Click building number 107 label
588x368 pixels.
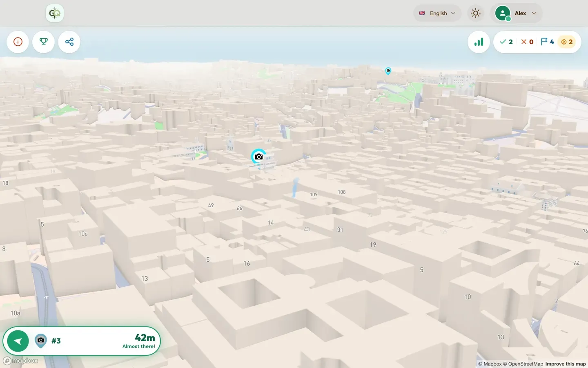tap(314, 195)
